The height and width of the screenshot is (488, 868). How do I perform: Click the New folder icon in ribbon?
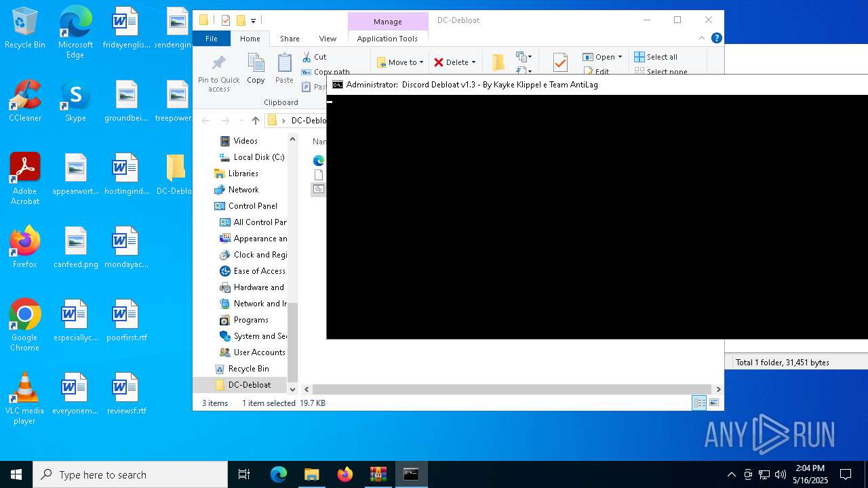[498, 62]
